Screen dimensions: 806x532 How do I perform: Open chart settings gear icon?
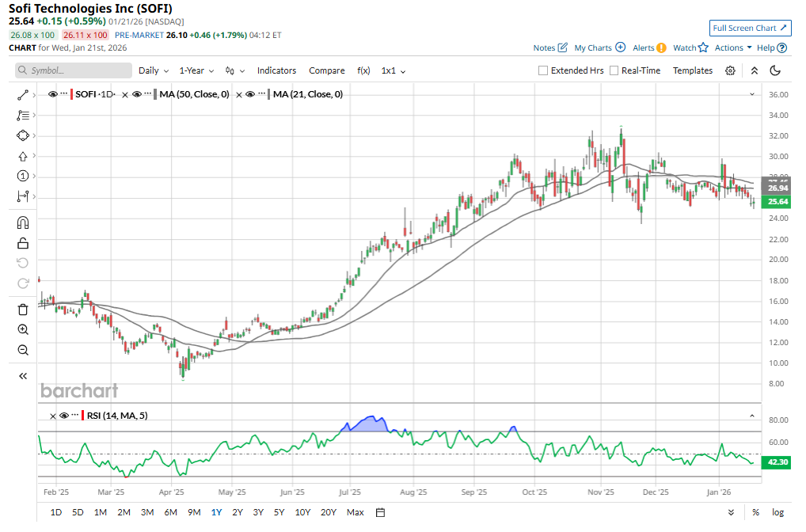click(x=730, y=70)
